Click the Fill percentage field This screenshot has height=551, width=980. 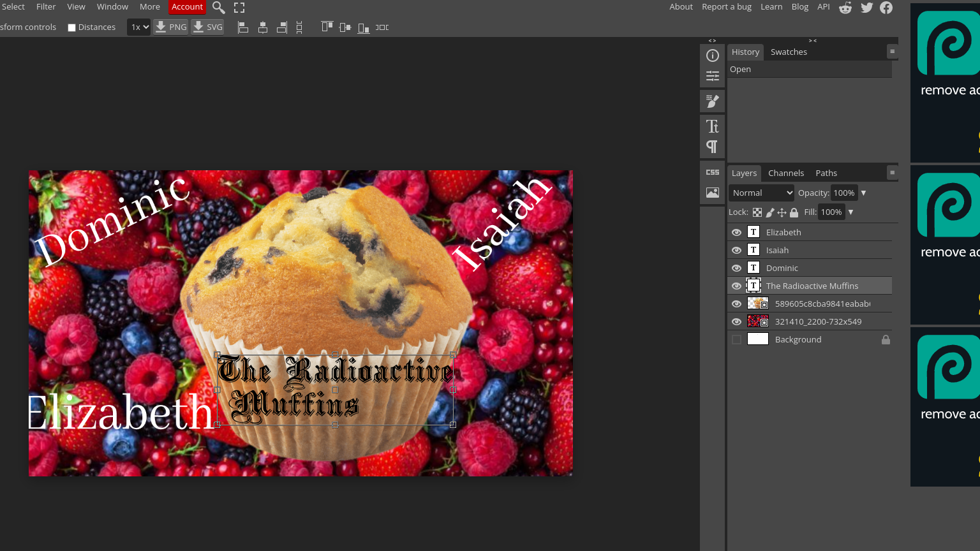[x=831, y=212]
